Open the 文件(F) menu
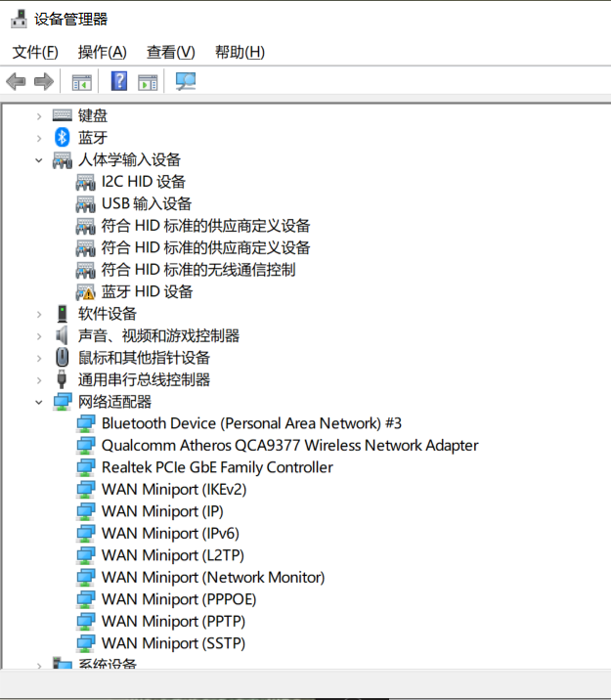 point(35,52)
